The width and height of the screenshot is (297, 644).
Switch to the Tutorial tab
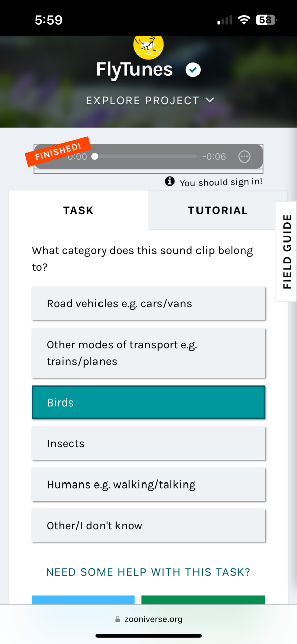[x=218, y=210]
